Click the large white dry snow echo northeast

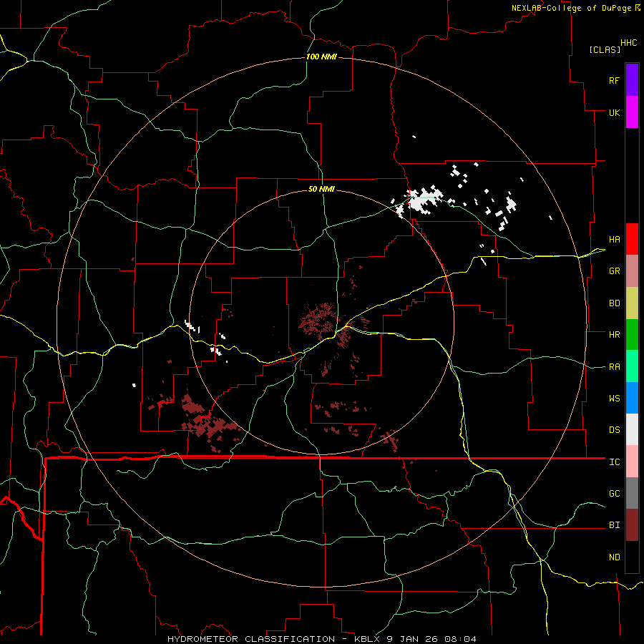coord(424,200)
